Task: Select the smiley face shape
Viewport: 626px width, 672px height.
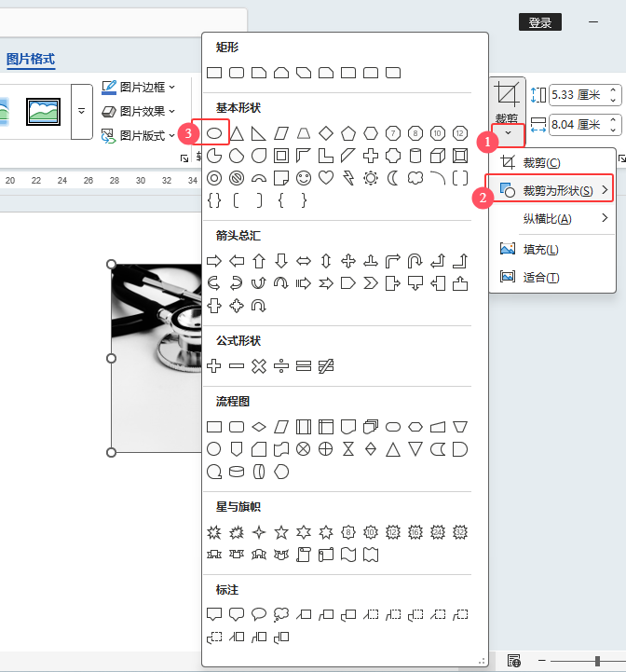Action: 304,178
